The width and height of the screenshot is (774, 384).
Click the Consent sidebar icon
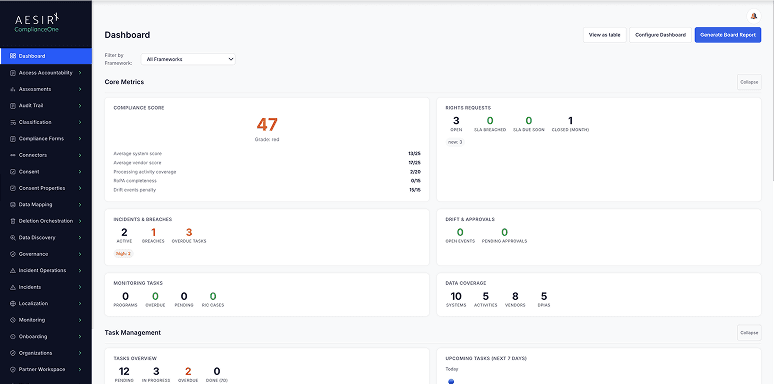coord(13,172)
